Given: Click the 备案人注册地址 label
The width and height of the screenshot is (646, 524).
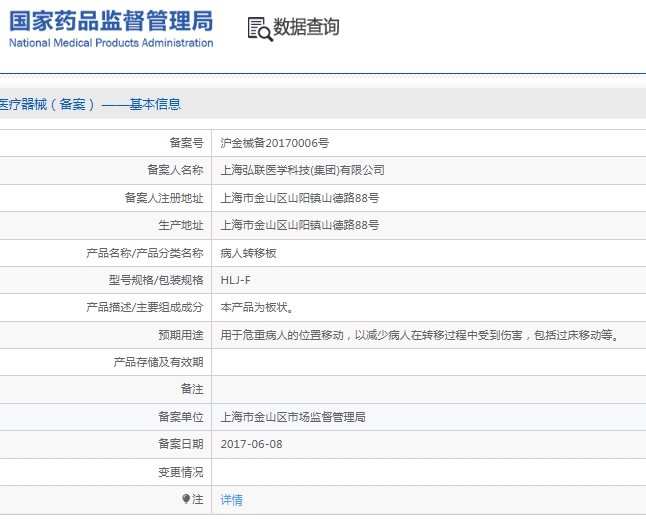Looking at the screenshot, I should [164, 198].
